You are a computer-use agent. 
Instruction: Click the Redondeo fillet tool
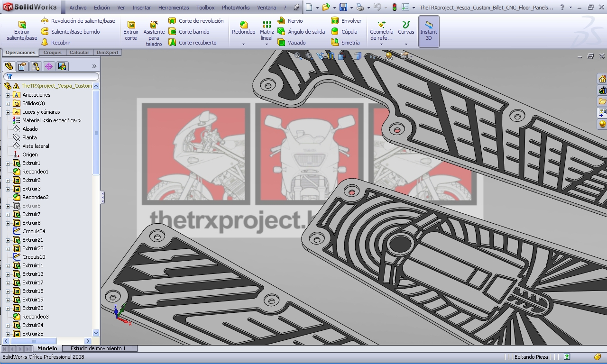243,28
